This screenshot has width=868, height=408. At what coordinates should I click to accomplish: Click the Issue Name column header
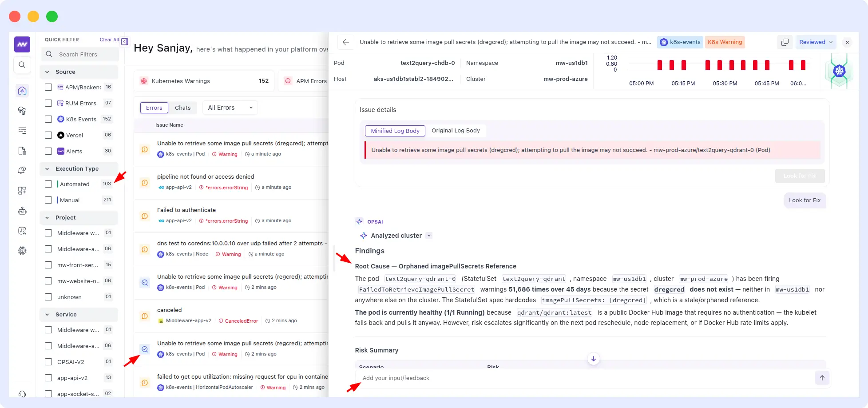pos(169,125)
